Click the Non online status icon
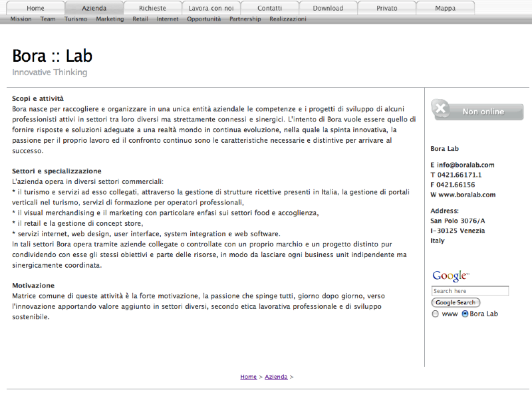The width and height of the screenshot is (532, 396). tap(477, 110)
